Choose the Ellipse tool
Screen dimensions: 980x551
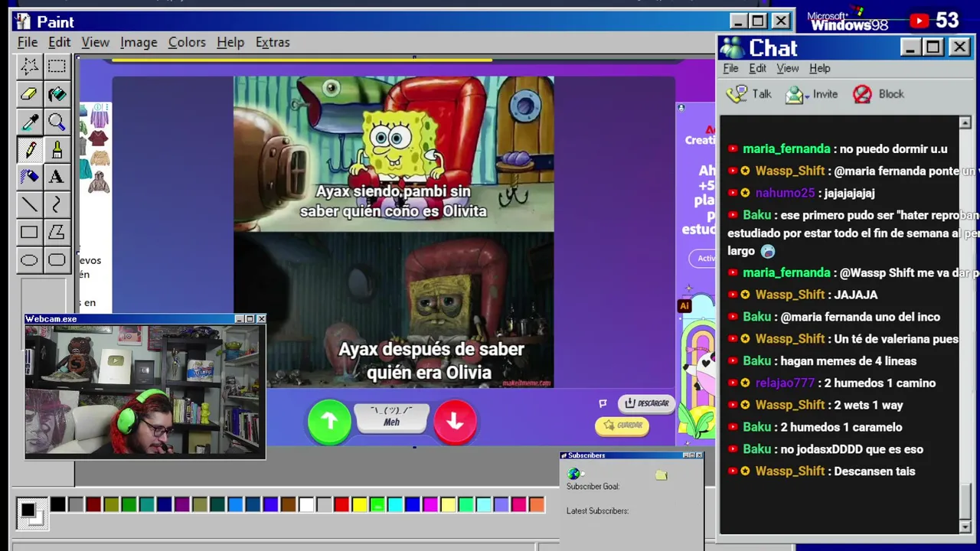[29, 260]
